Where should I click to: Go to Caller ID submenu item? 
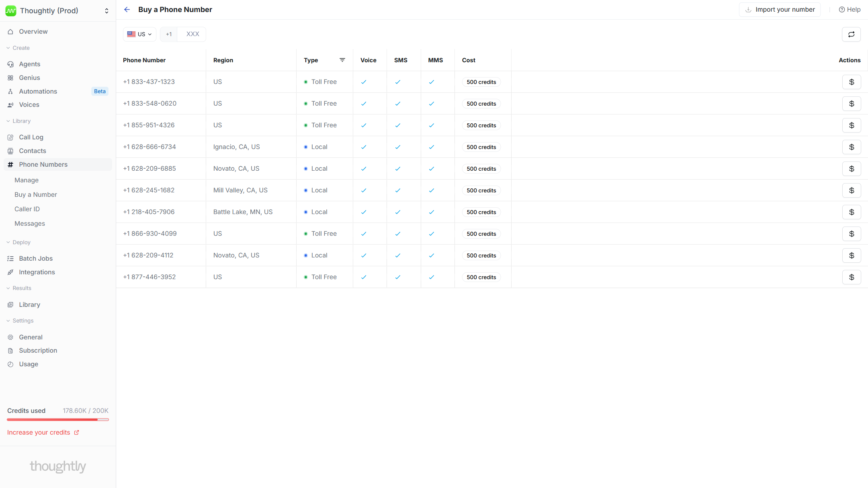(x=27, y=209)
